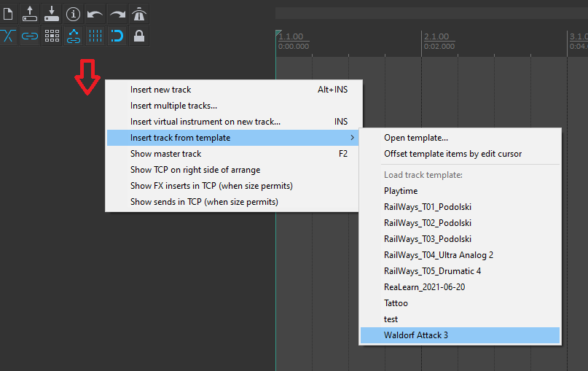Toggle envelope points move with items
The image size is (588, 371).
[74, 36]
